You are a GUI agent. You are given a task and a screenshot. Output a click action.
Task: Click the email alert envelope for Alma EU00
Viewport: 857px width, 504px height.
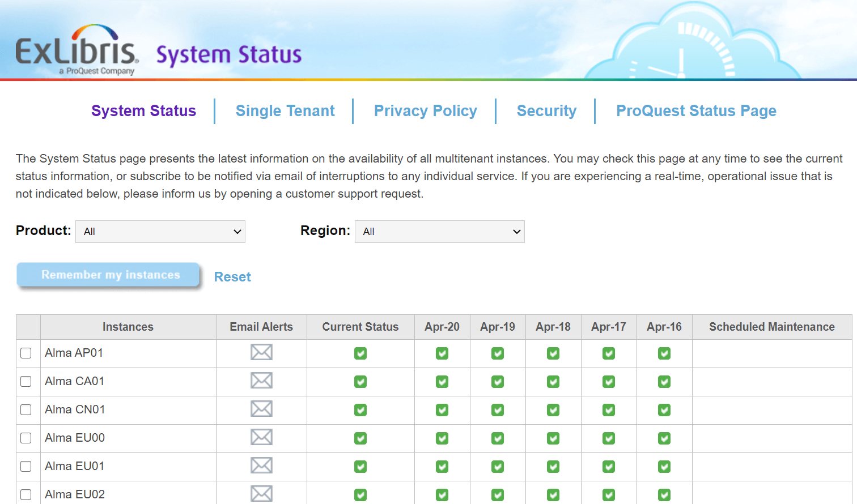tap(261, 437)
